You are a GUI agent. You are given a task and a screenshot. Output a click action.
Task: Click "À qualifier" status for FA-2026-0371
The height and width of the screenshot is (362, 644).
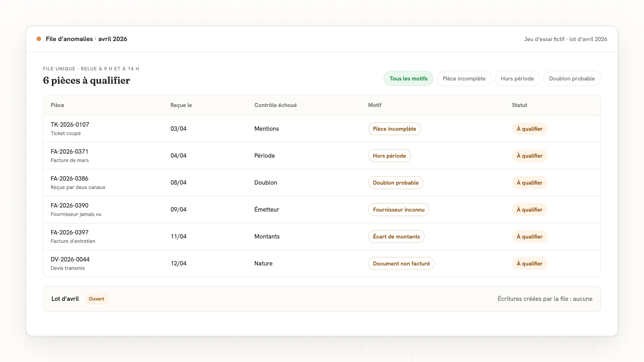tap(530, 156)
